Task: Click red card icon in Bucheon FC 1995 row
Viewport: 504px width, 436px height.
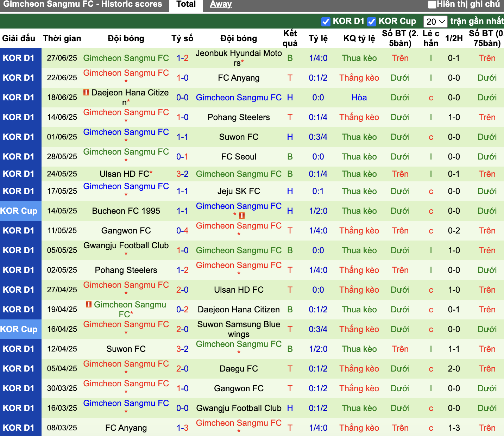Action: click(x=242, y=216)
